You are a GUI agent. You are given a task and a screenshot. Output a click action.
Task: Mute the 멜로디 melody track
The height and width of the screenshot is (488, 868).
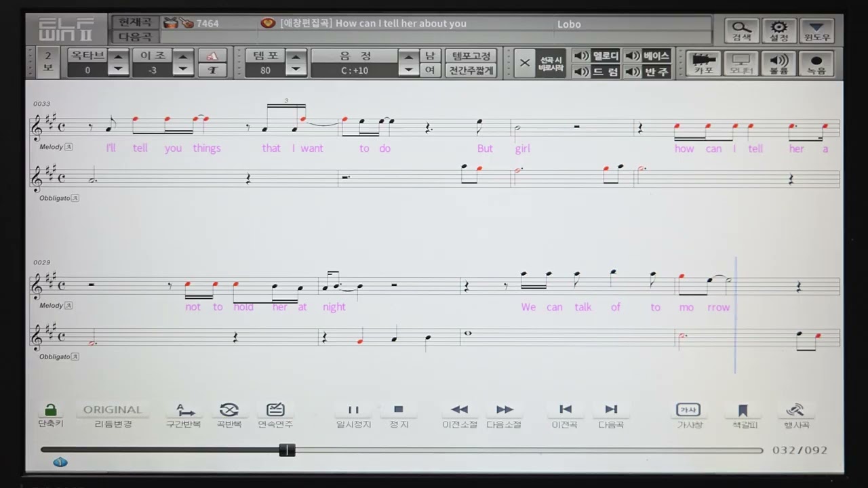coord(596,56)
